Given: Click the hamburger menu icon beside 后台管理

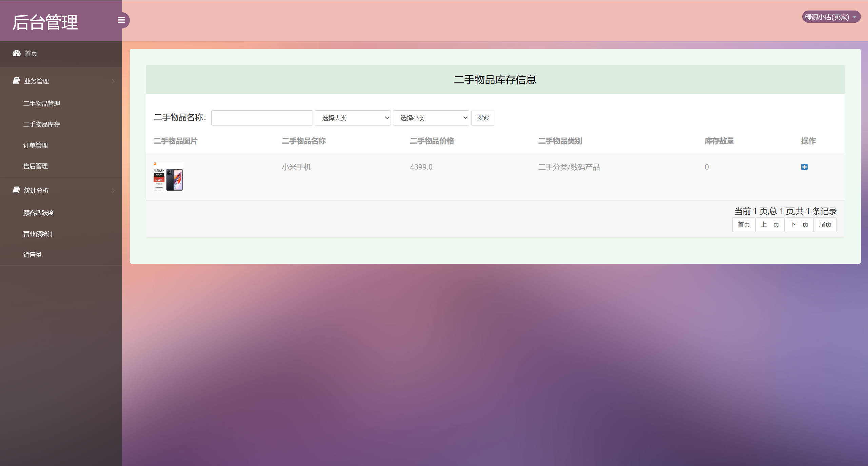Looking at the screenshot, I should [121, 20].
